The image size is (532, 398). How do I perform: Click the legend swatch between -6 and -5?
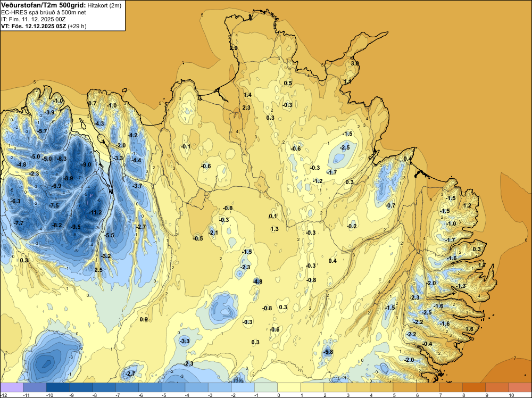point(151,387)
